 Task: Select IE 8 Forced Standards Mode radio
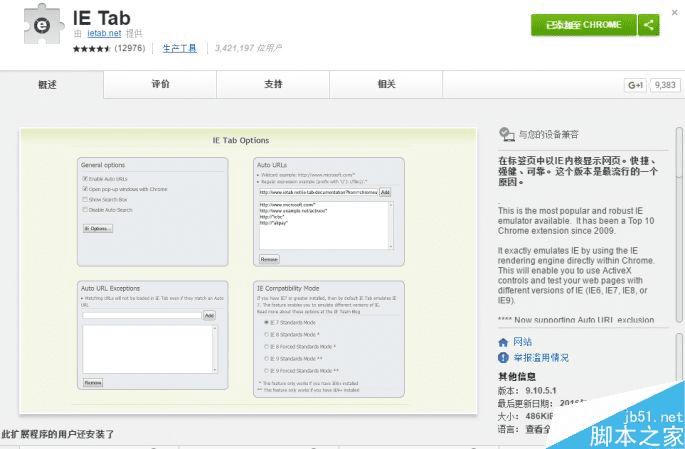[266, 347]
